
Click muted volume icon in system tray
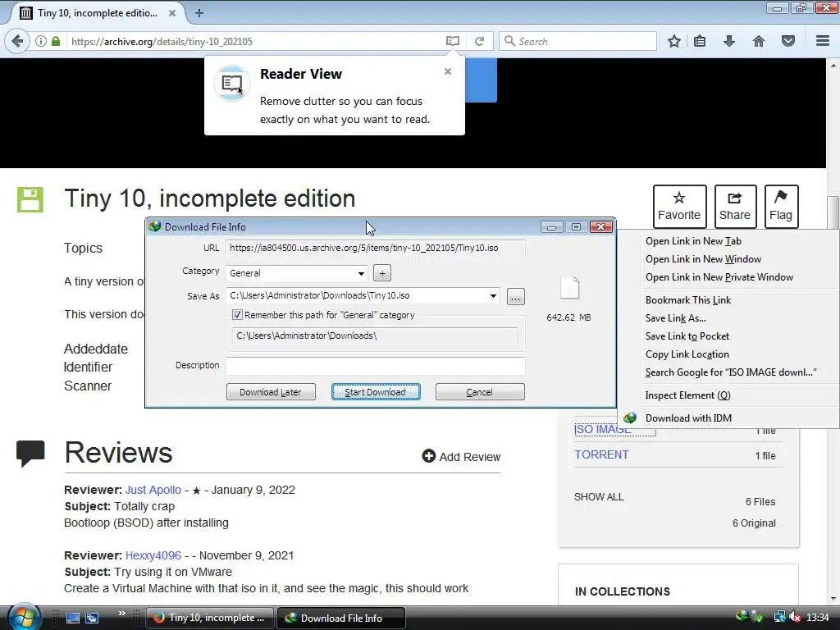click(795, 618)
